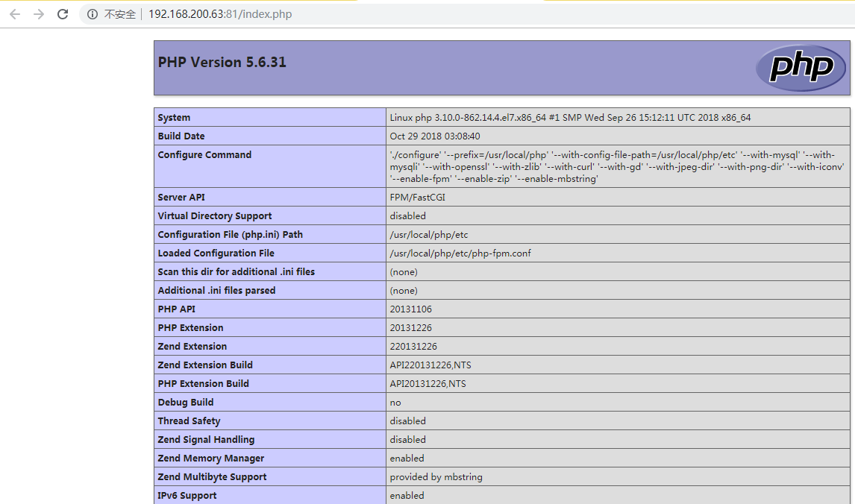This screenshot has width=855, height=504.
Task: View site info via the insecure-connection icon
Action: point(93,14)
